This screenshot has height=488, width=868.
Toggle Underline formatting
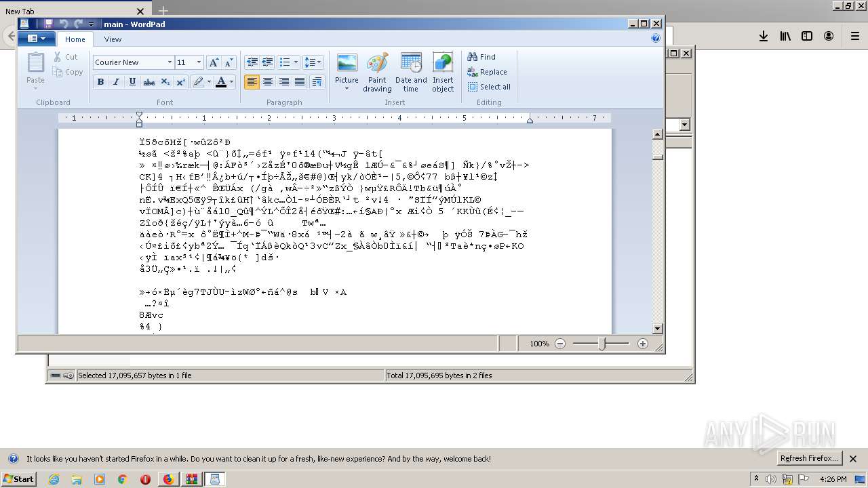132,82
